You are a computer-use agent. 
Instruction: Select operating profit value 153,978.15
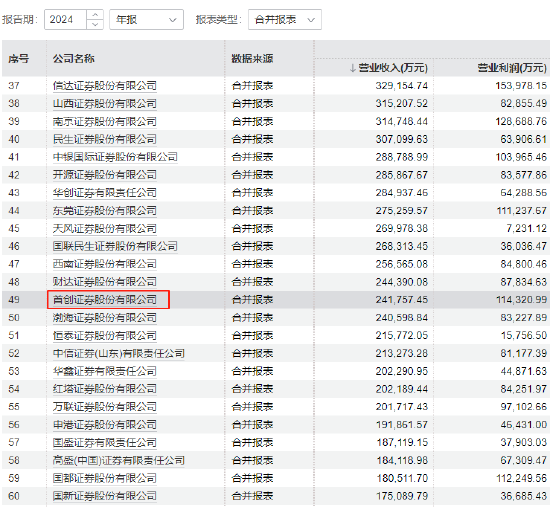pos(521,86)
